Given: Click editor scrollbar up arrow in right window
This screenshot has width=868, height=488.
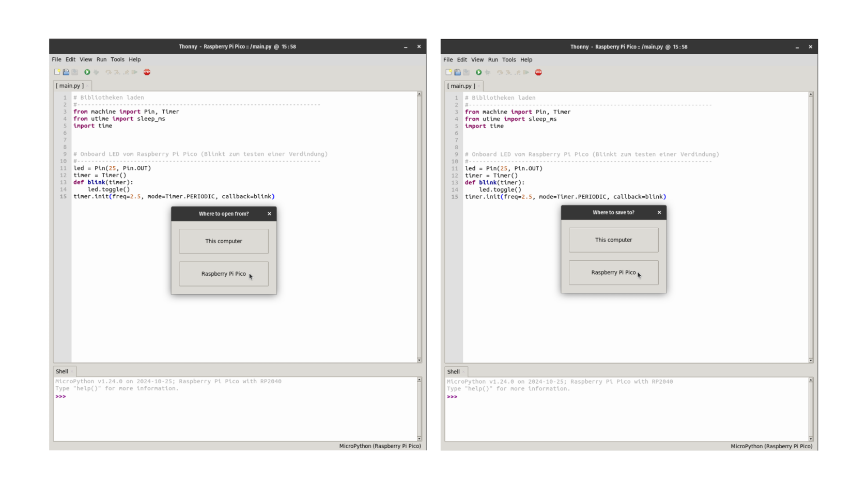Looking at the screenshot, I should [x=811, y=95].
